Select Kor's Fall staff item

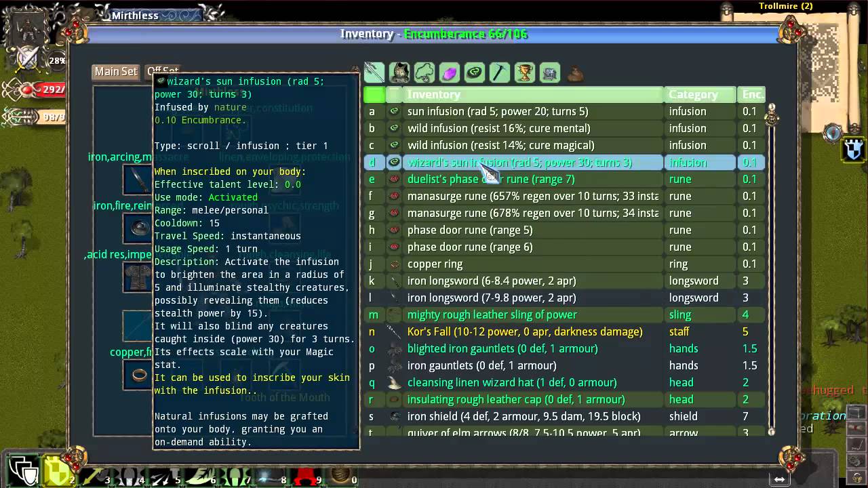(x=564, y=331)
